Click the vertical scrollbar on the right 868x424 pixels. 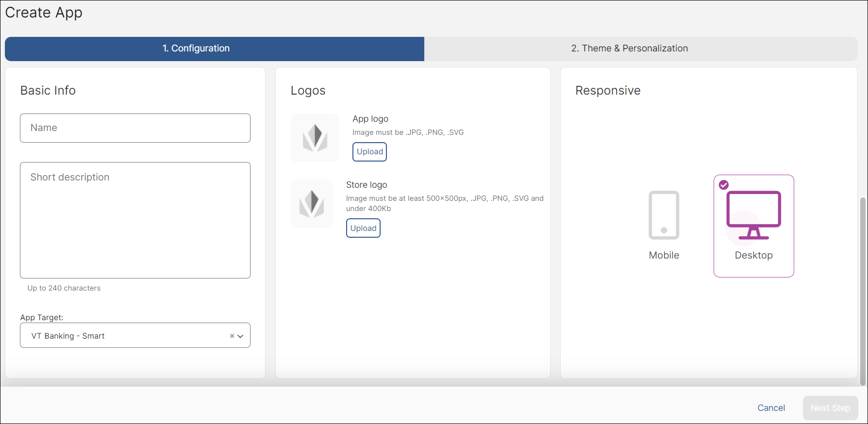coord(863,291)
